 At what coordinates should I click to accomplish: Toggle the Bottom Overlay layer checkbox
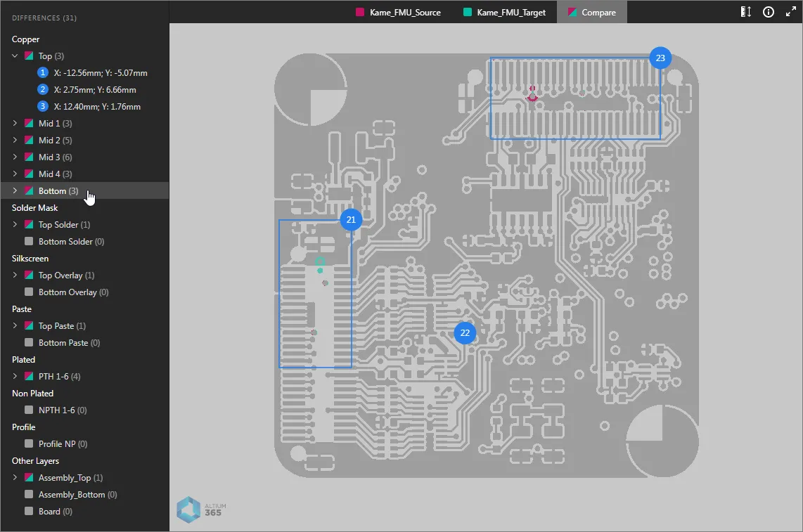point(29,292)
